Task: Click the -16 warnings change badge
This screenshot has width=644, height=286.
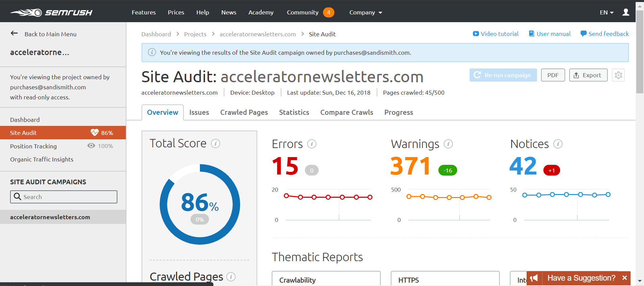Action: [448, 171]
